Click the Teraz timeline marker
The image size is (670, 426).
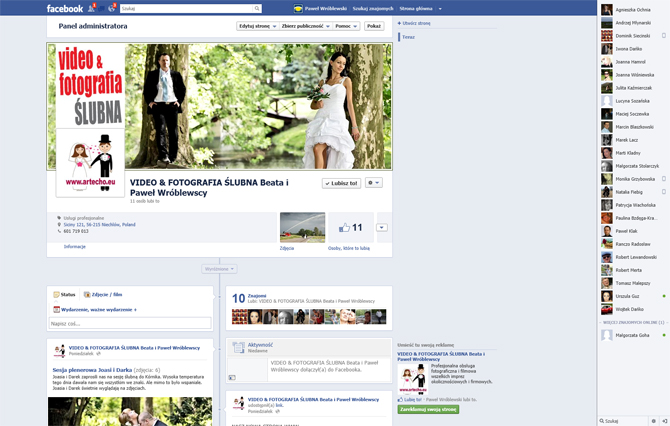click(408, 37)
